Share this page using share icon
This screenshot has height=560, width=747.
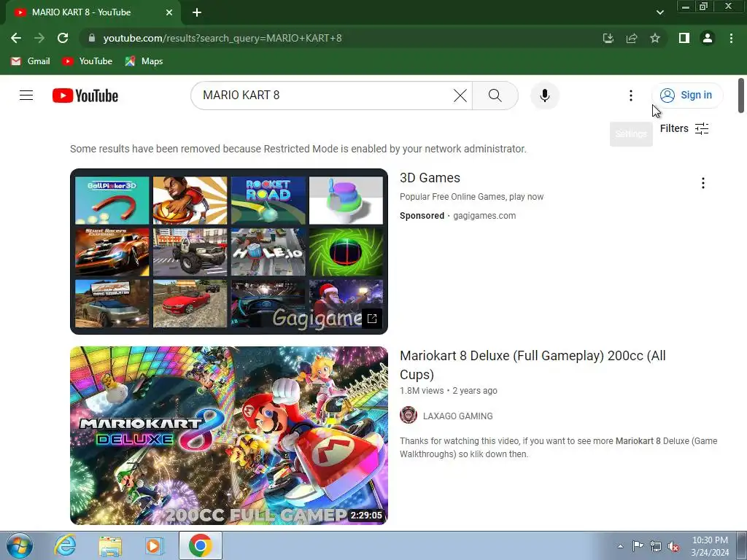tap(632, 38)
